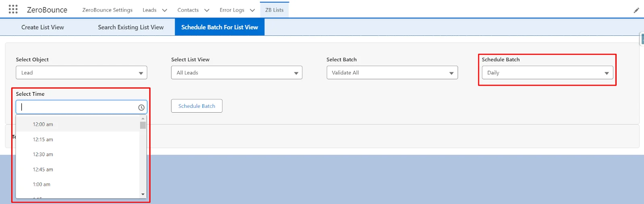
Task: Click the time list scrollbar down arrow
Action: [x=143, y=194]
